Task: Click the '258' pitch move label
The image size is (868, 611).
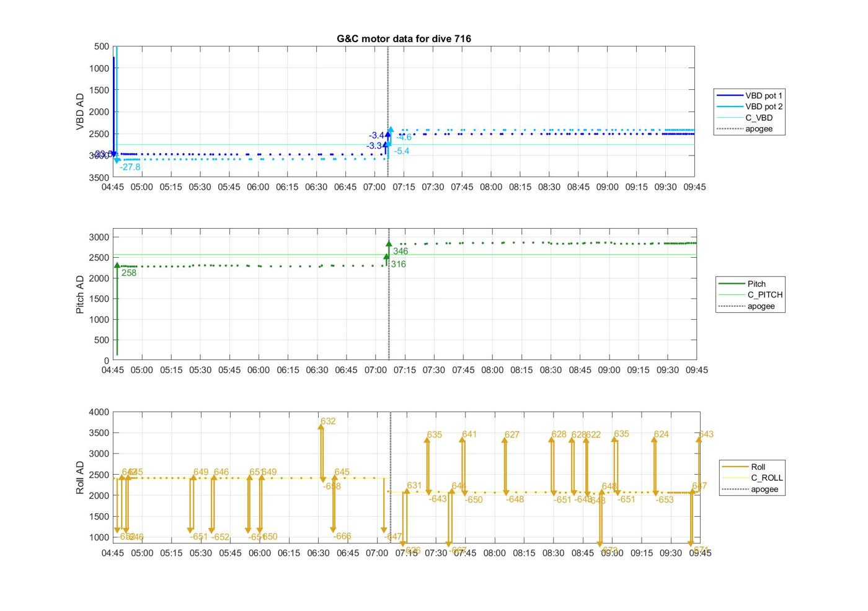Action: click(129, 273)
